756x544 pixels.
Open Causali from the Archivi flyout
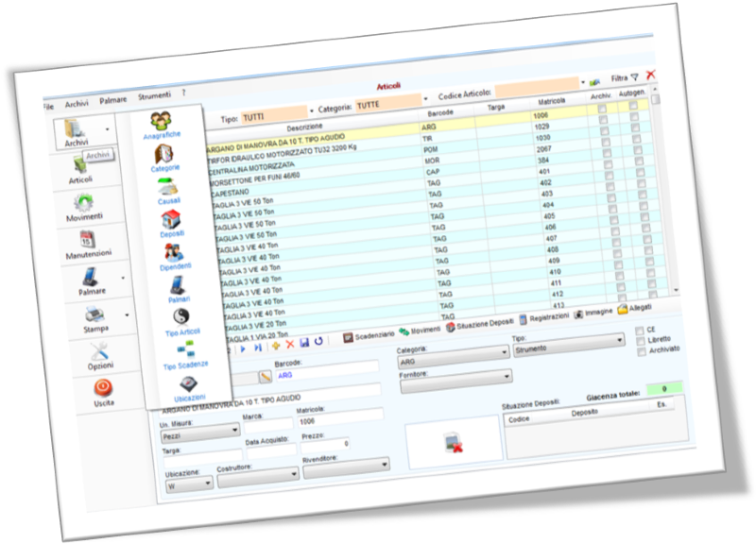click(x=169, y=192)
